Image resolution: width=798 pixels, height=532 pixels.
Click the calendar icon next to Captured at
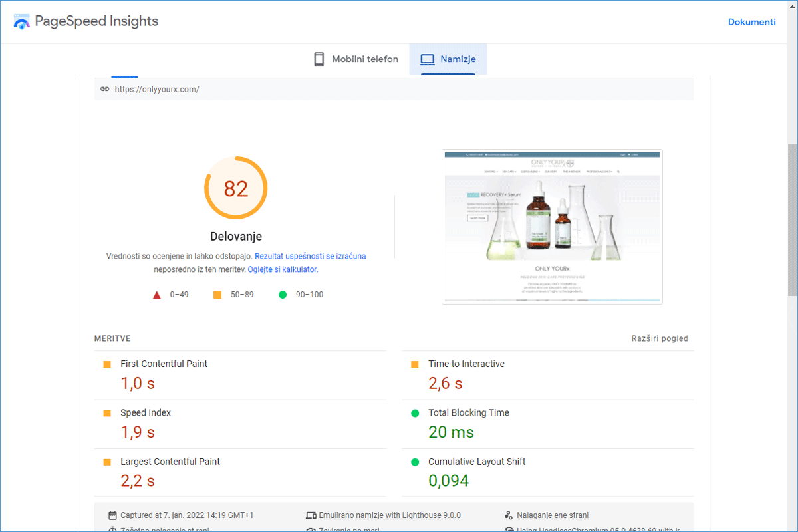tap(112, 515)
